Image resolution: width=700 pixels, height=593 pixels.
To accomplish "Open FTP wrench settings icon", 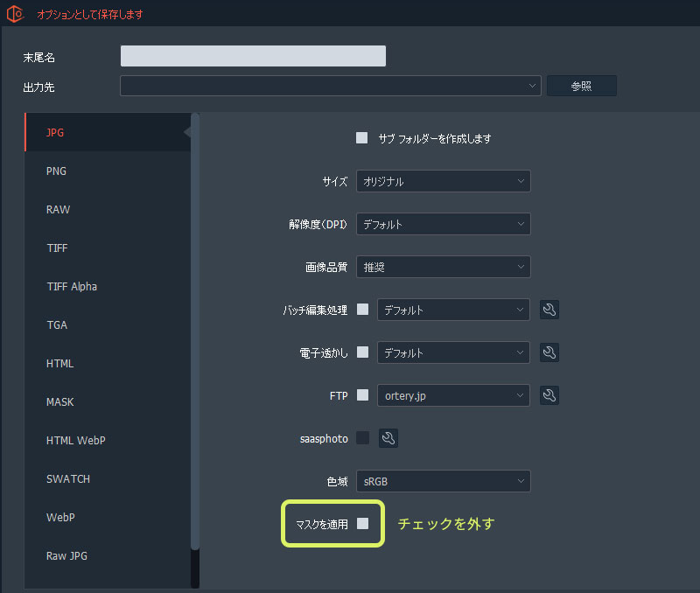I will (549, 395).
